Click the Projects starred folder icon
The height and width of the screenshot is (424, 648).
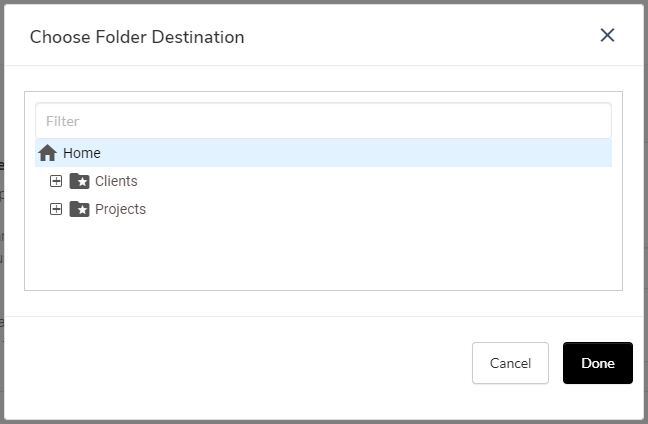79,209
